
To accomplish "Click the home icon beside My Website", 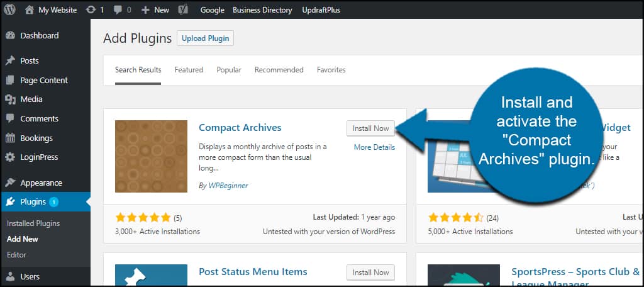I will (x=29, y=10).
